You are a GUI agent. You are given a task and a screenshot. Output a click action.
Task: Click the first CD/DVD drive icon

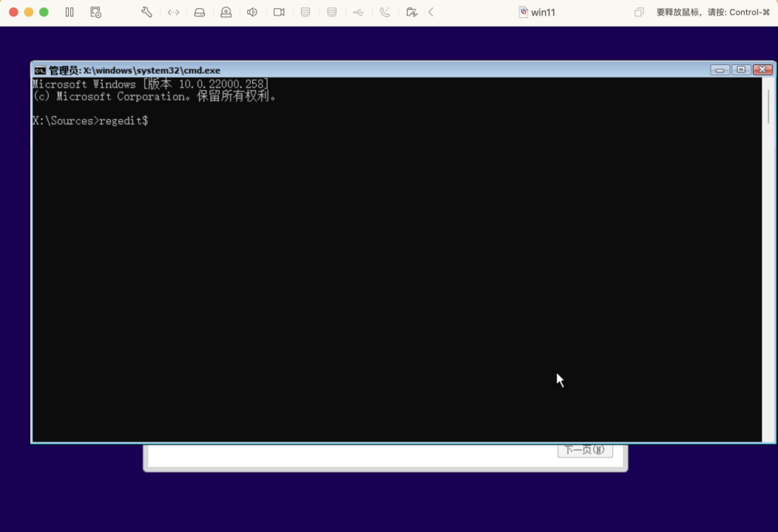(305, 12)
